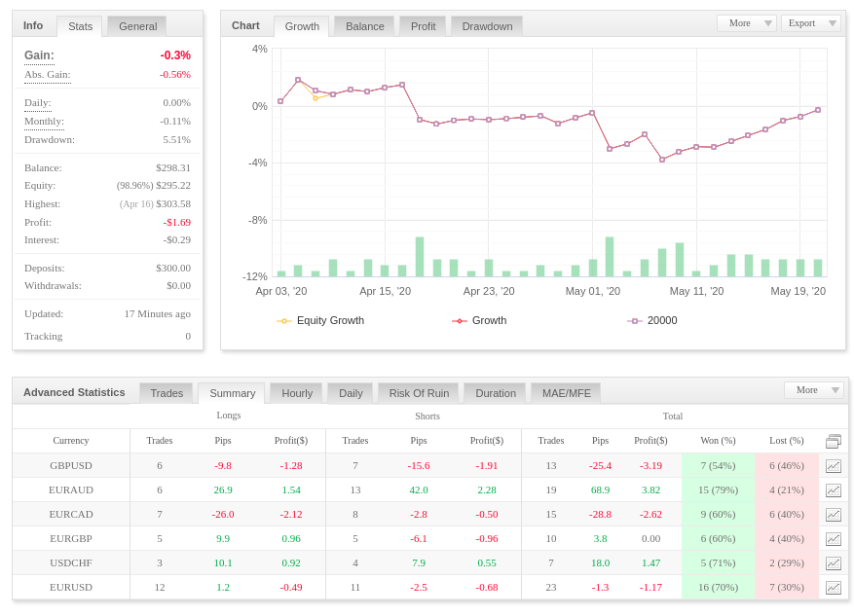Screen dimensions: 854x616
Task: Click the Drawdown value 5.51%
Action: (177, 140)
